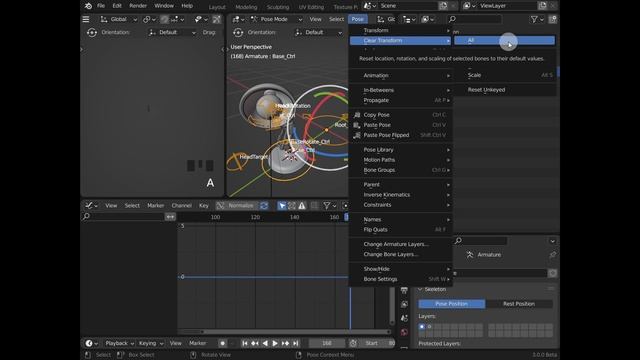The width and height of the screenshot is (640, 360).
Task: Open the editor type dropdown of the 3D viewport
Action: tap(238, 19)
